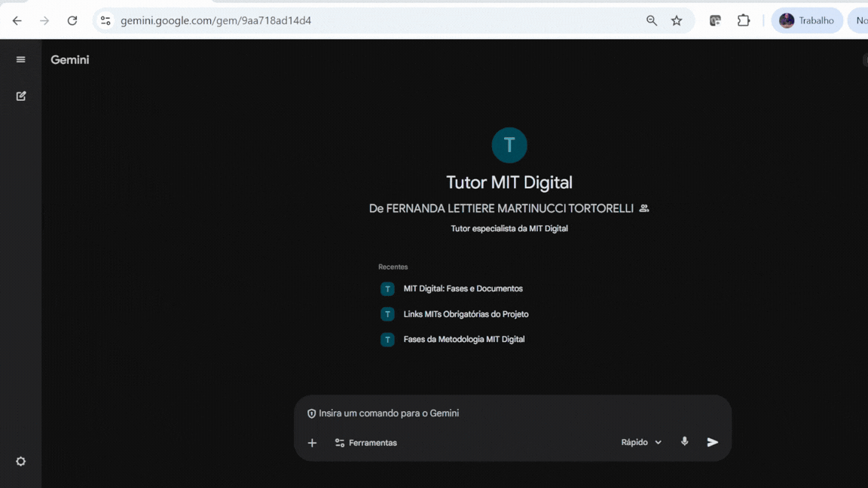
Task: Open Gemini settings gear icon
Action: 21,461
